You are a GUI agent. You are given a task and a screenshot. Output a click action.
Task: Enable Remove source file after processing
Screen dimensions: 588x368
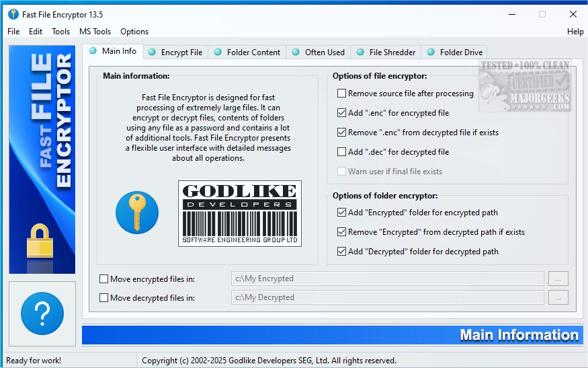tap(342, 94)
